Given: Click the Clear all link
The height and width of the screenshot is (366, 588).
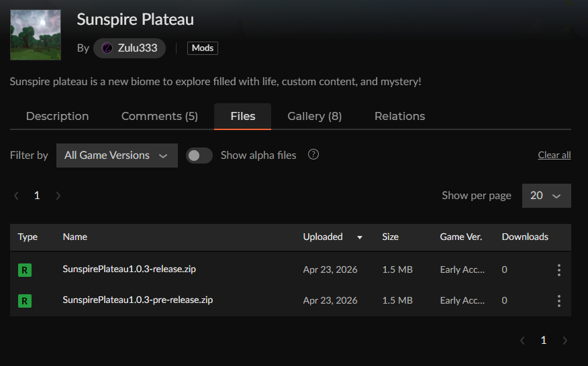Looking at the screenshot, I should tap(554, 155).
